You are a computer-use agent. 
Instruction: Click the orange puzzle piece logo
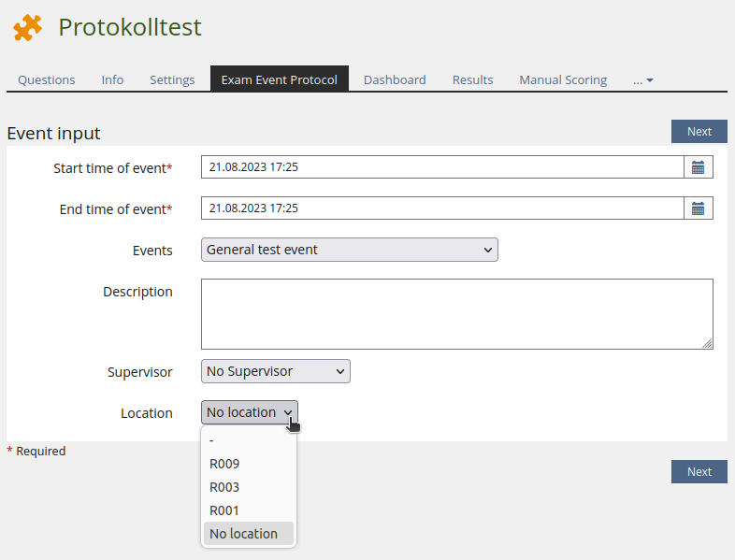pyautogui.click(x=27, y=28)
